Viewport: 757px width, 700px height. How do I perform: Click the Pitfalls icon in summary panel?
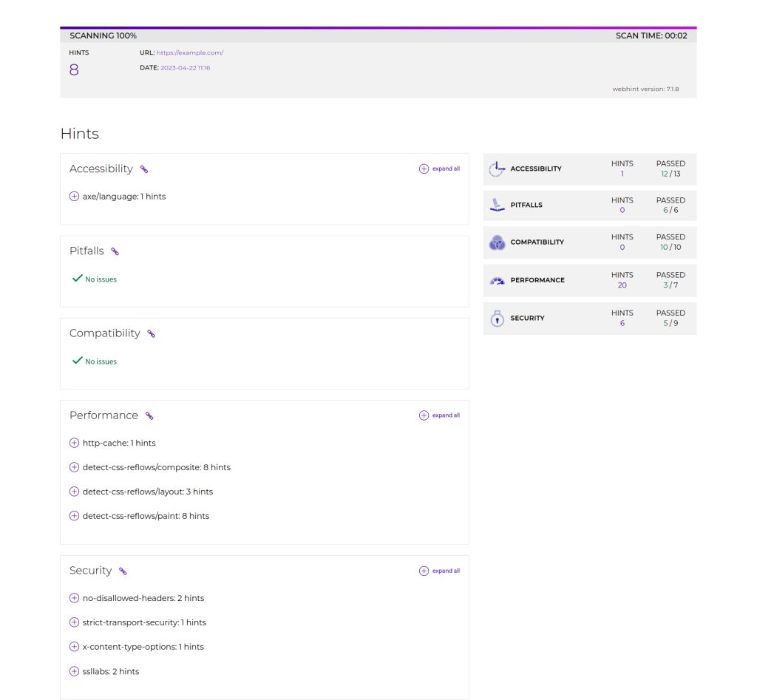(497, 205)
